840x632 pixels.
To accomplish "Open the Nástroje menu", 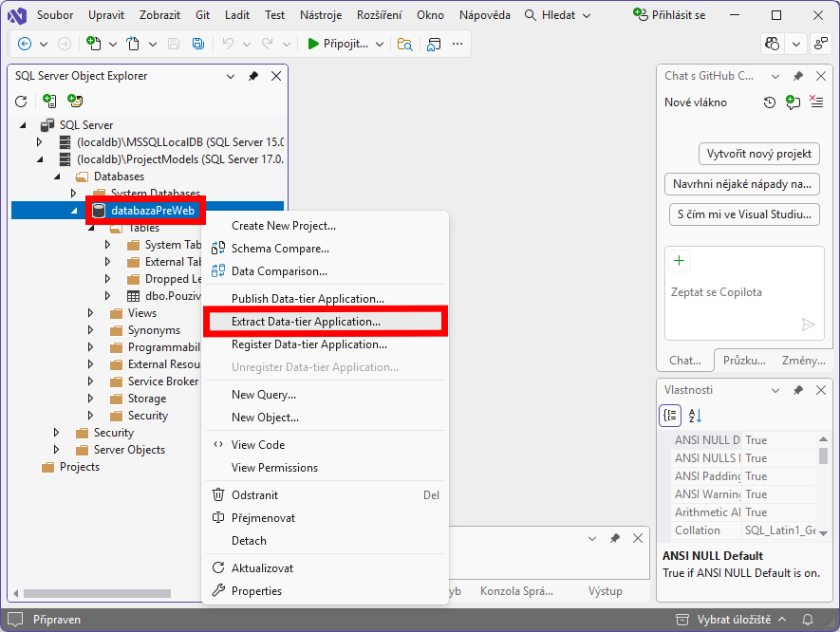I will point(321,15).
